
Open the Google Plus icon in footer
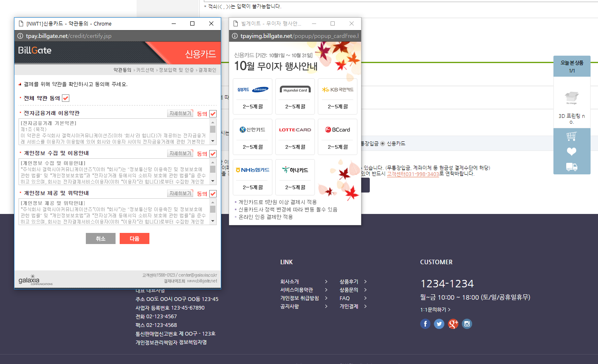[453, 324]
